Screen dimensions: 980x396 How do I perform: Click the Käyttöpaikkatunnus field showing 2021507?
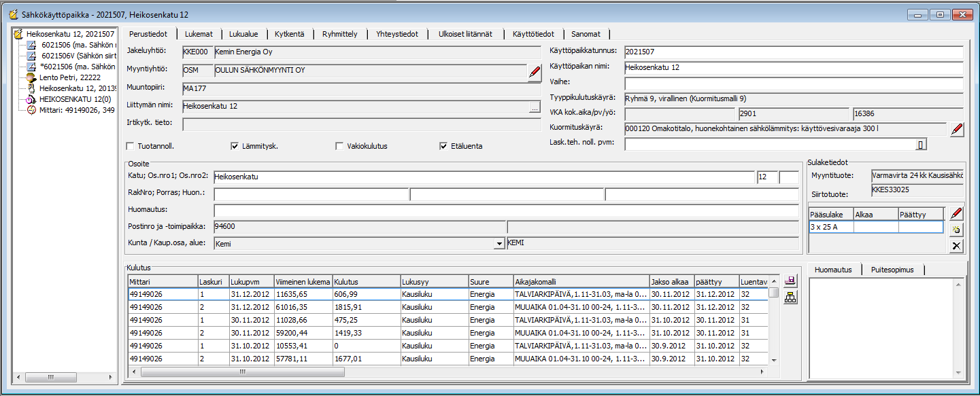(794, 52)
